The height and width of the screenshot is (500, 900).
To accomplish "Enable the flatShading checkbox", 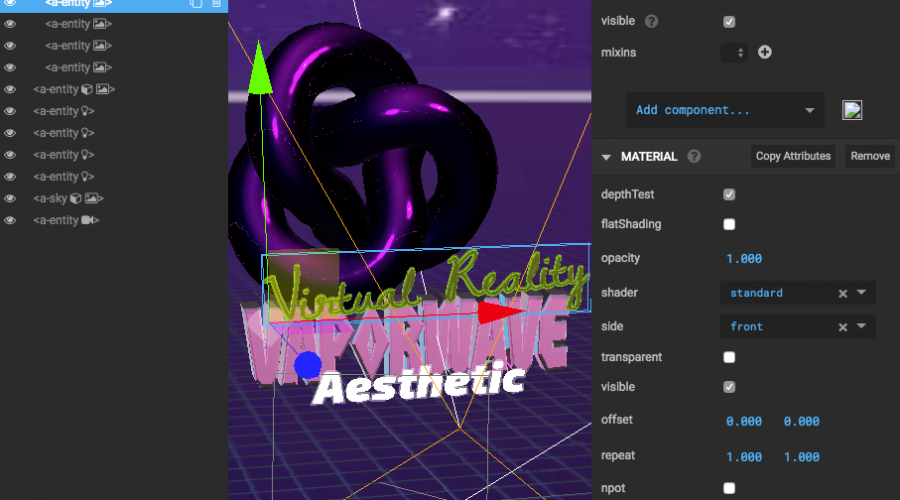I will pos(729,224).
